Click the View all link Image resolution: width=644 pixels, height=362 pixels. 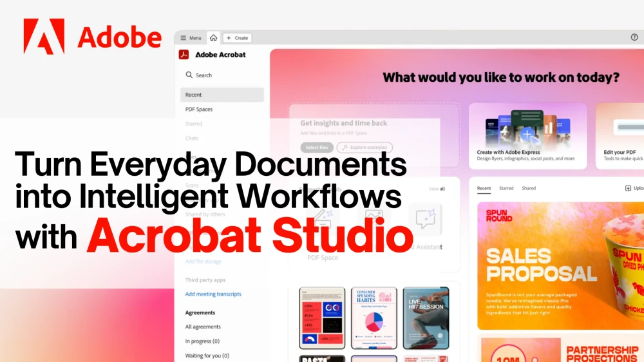pos(437,189)
